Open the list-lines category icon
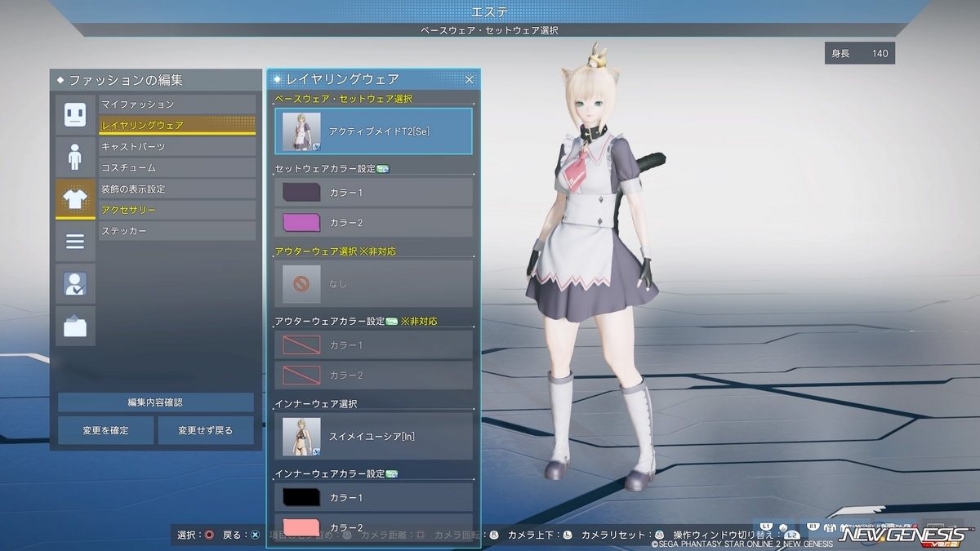 pos(75,241)
